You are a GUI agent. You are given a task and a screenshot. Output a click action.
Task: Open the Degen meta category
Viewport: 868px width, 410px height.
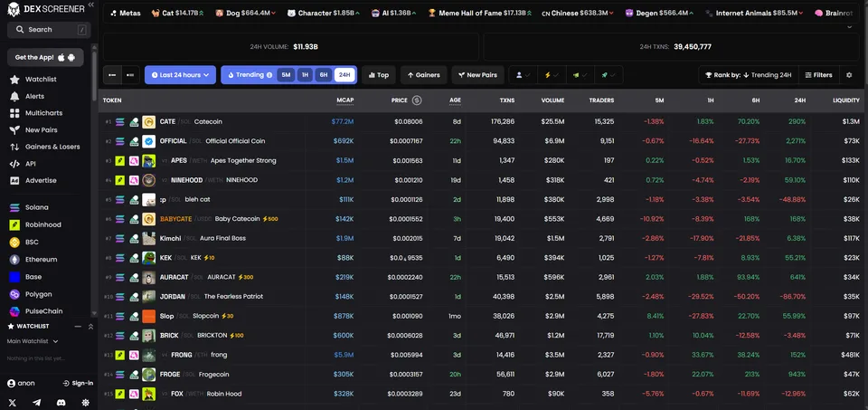pos(660,13)
